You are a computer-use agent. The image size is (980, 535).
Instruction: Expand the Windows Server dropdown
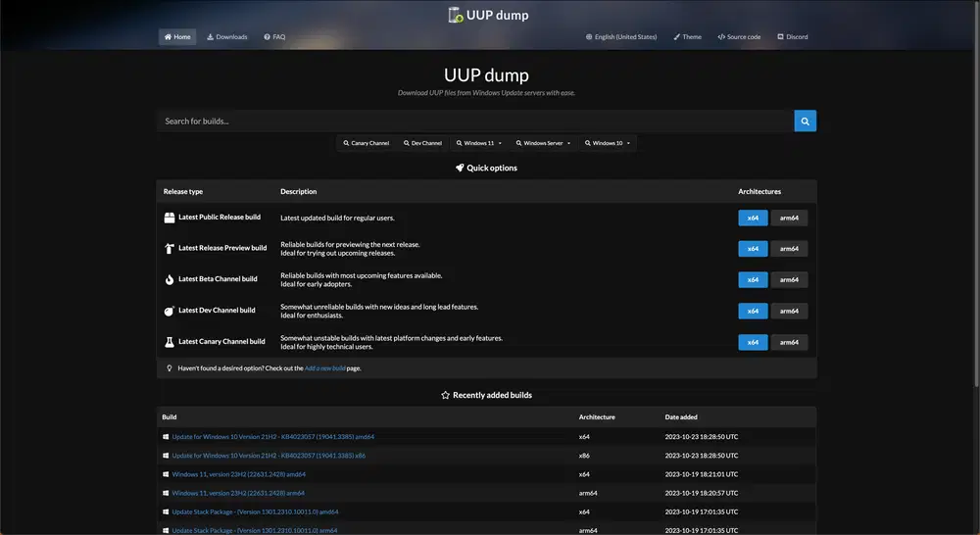[542, 143]
